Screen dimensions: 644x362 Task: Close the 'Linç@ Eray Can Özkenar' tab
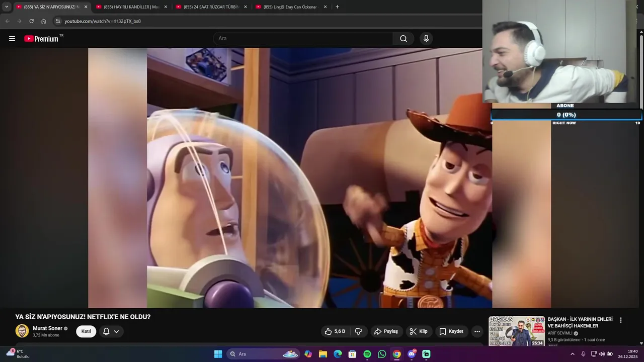326,7
